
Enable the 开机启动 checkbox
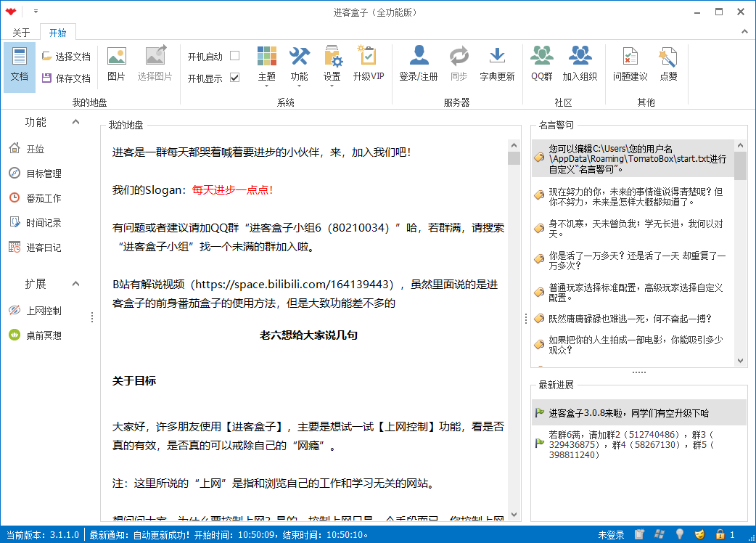point(234,56)
